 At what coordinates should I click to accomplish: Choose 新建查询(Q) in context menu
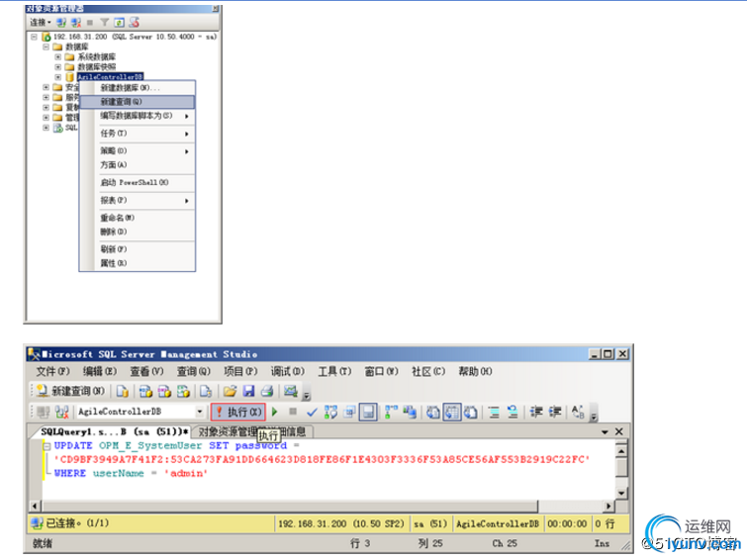coord(138,102)
